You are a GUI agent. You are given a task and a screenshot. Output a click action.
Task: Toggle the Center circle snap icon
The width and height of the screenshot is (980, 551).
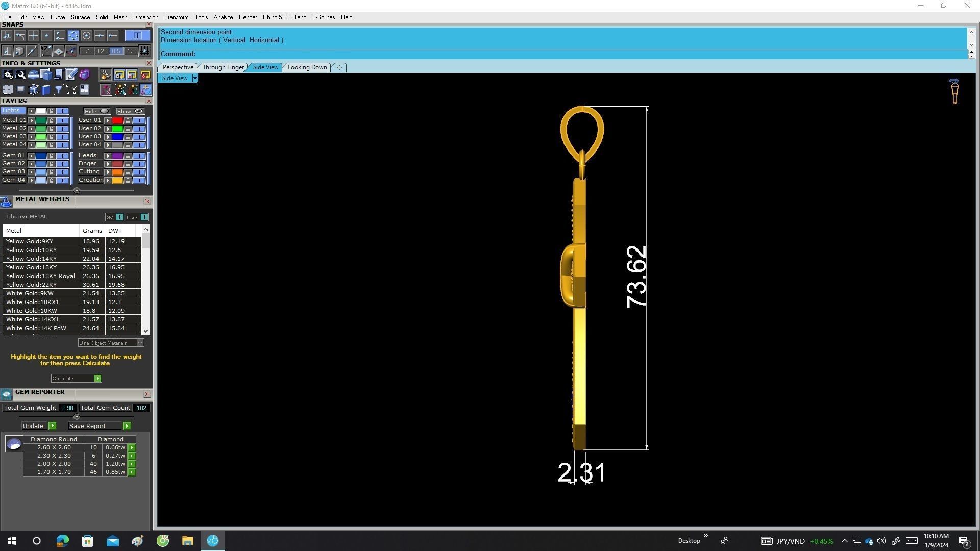pyautogui.click(x=86, y=35)
